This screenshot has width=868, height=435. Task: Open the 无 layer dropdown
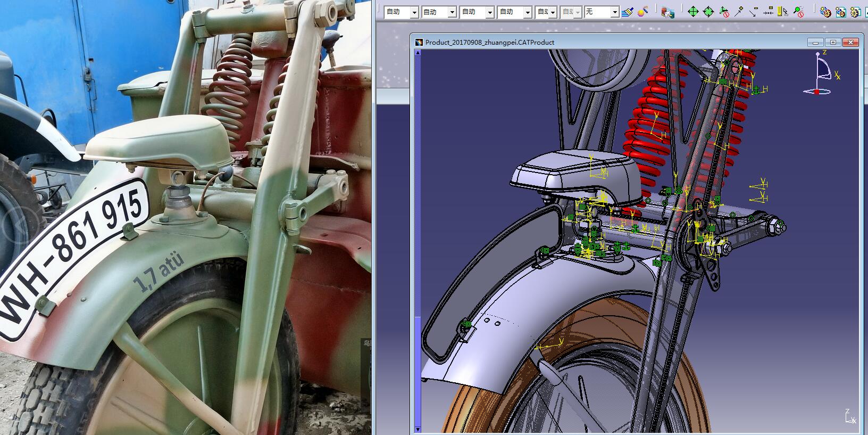(x=602, y=12)
